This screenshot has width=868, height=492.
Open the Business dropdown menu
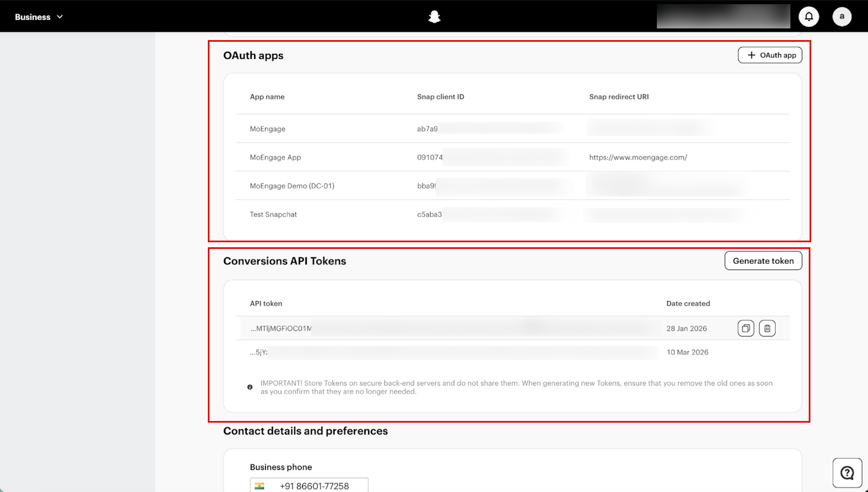pos(39,17)
